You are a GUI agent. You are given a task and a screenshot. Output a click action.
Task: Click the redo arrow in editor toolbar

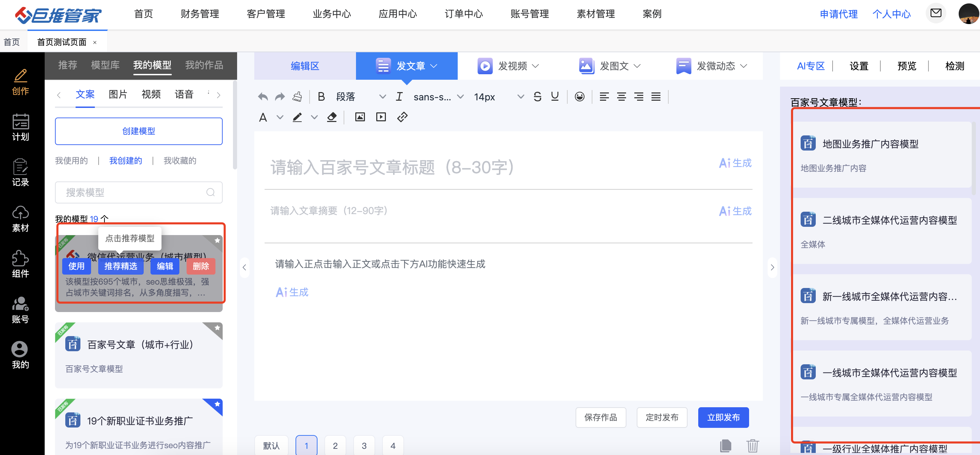(280, 97)
